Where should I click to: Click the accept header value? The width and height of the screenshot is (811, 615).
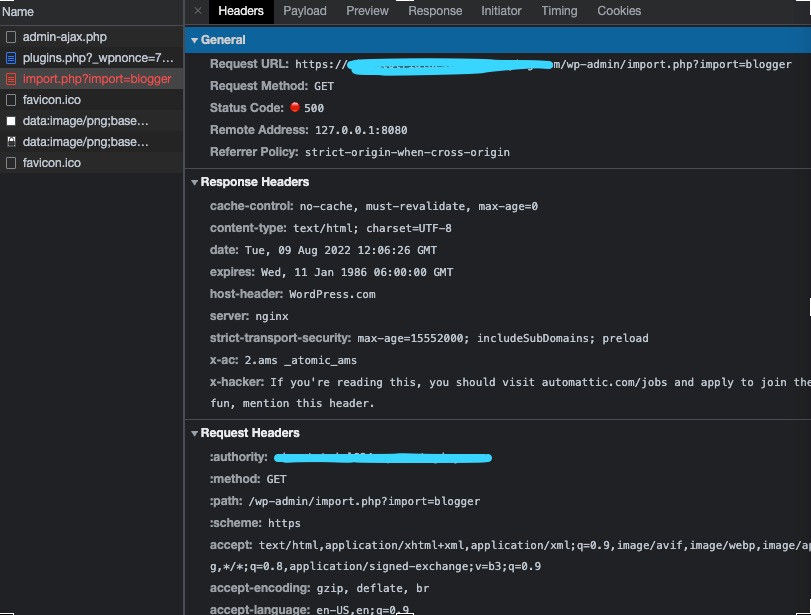[509, 556]
